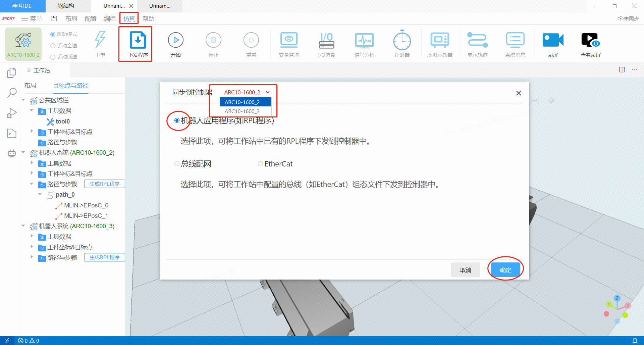Select the 总线配网 radio option
Viewport: 644px width, 345px height.
177,164
